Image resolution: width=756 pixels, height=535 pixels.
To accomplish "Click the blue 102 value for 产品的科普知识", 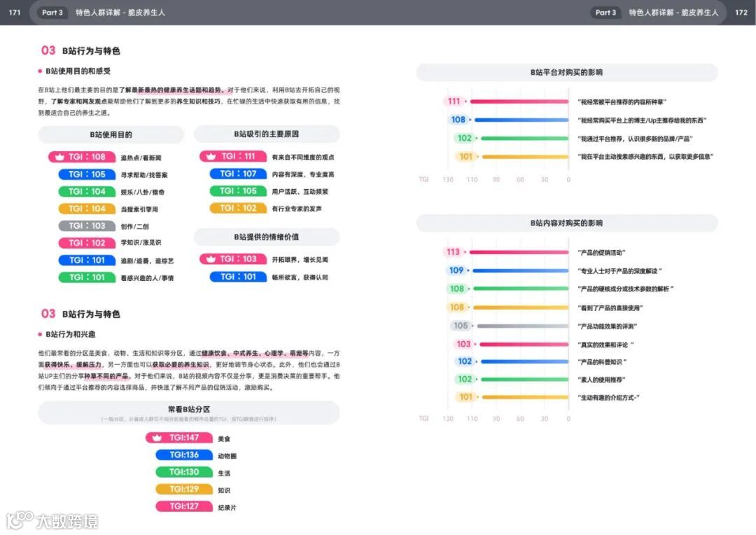I will [465, 361].
